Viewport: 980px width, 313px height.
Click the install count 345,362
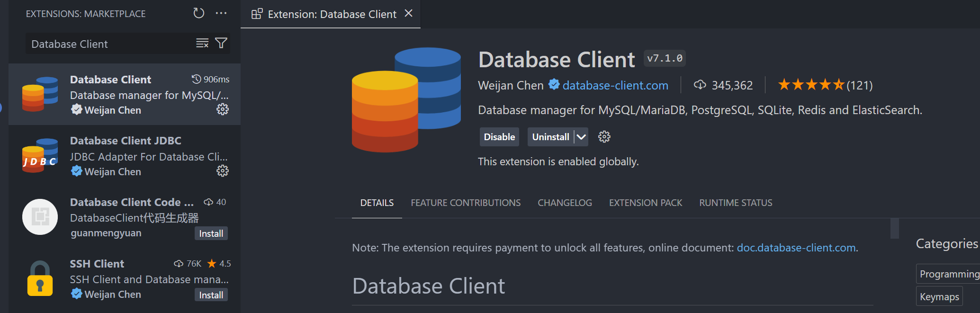[x=723, y=85]
